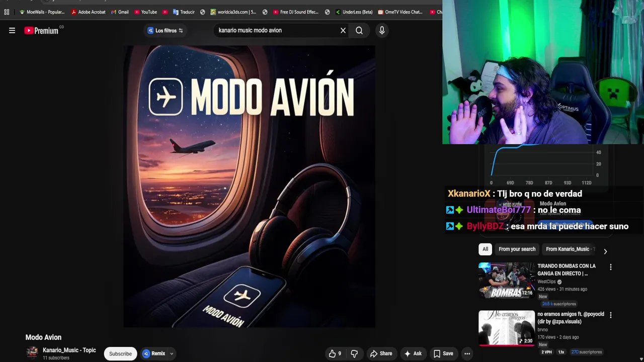
Task: Click the 270 suscriptores badge
Action: [586, 352]
